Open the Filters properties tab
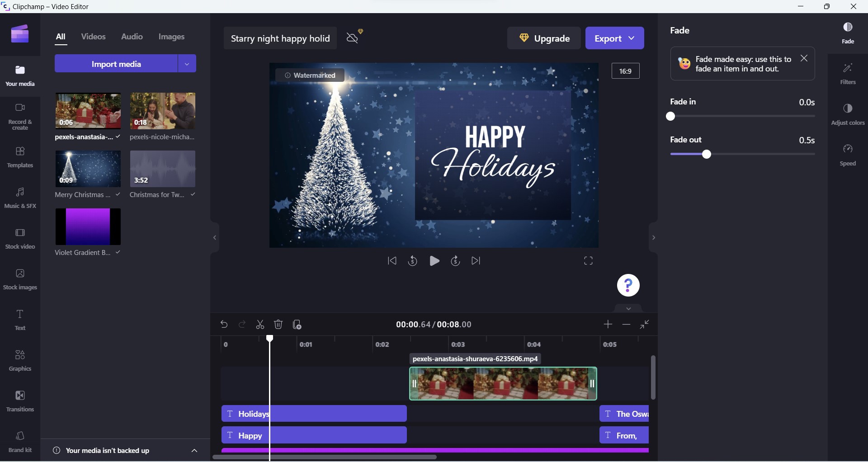868x462 pixels. point(848,74)
